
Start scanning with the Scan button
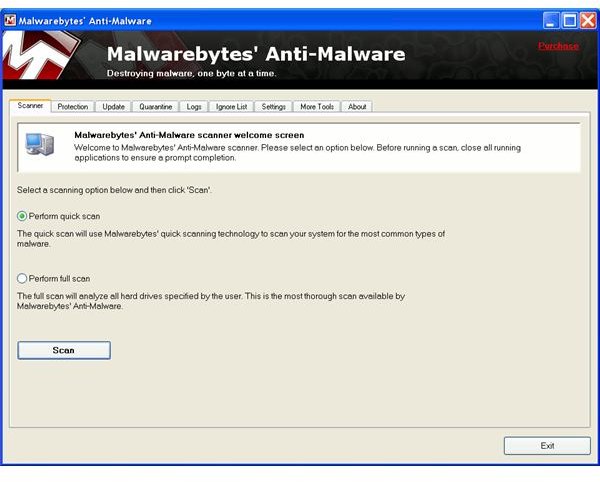(64, 350)
